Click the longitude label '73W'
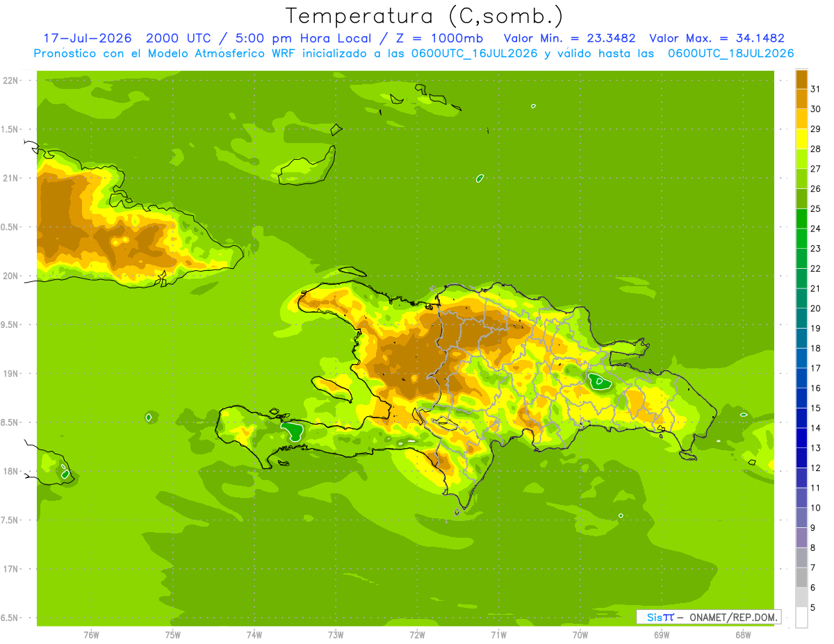 [x=336, y=634]
